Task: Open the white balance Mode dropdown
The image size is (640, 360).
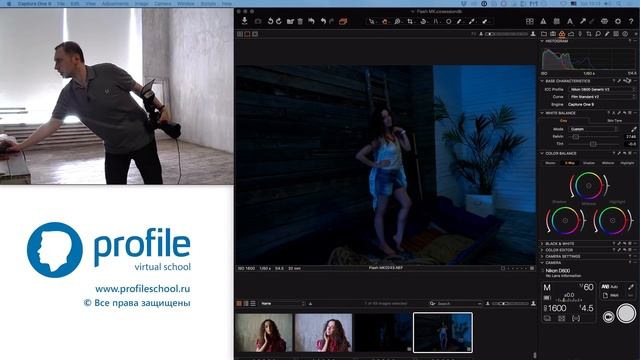Action: click(594, 129)
